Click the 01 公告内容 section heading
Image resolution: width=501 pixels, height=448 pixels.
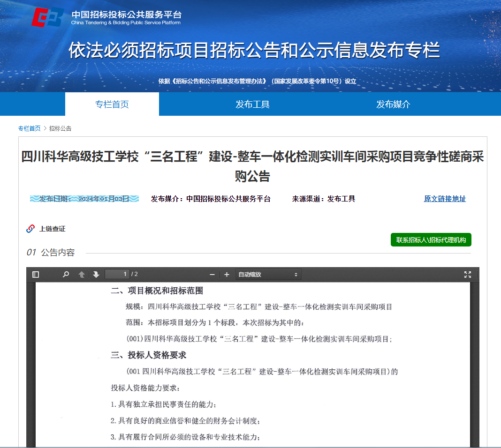[x=51, y=253]
